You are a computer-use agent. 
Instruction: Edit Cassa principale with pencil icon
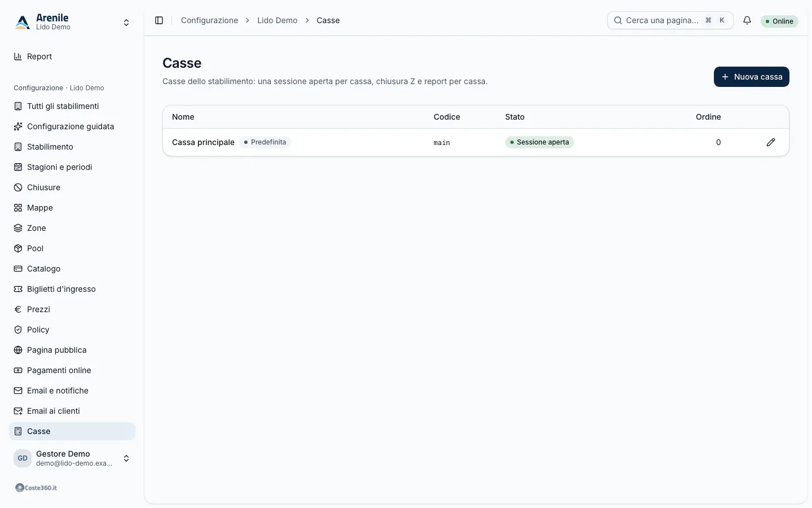click(x=771, y=142)
